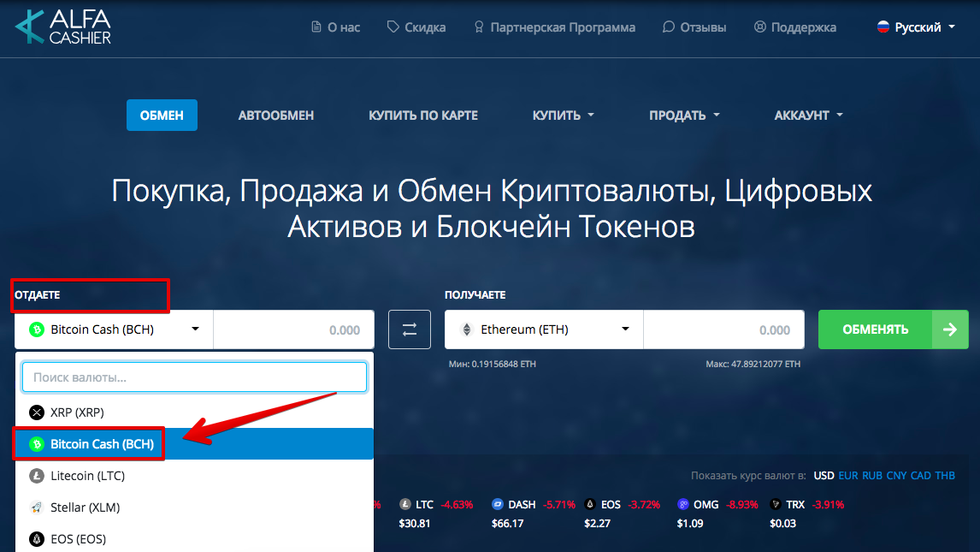Show rates in CAD
This screenshot has width=980, height=552.
[x=921, y=476]
